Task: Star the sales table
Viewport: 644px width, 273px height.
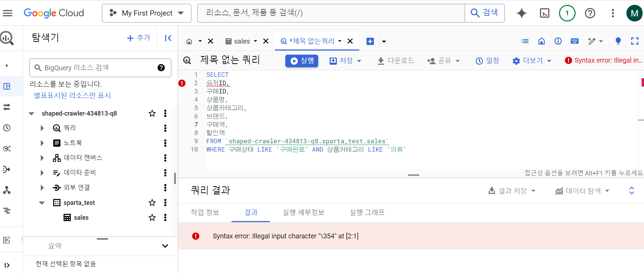Action: (152, 218)
